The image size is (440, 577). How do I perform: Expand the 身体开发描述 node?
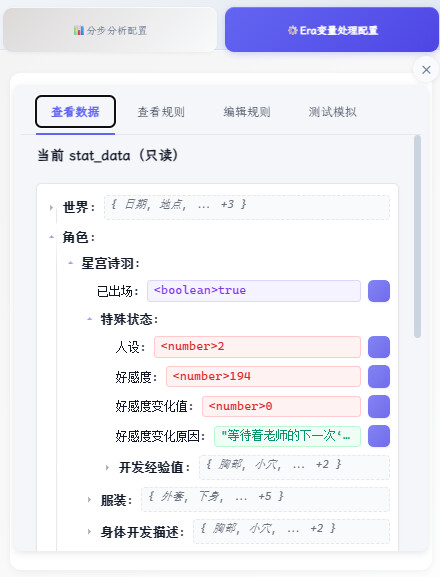(x=89, y=532)
